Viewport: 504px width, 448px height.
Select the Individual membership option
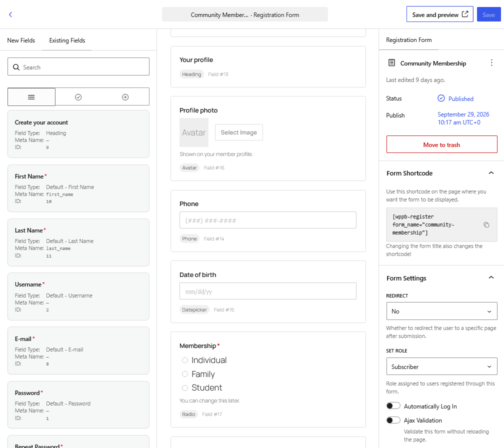click(x=185, y=360)
